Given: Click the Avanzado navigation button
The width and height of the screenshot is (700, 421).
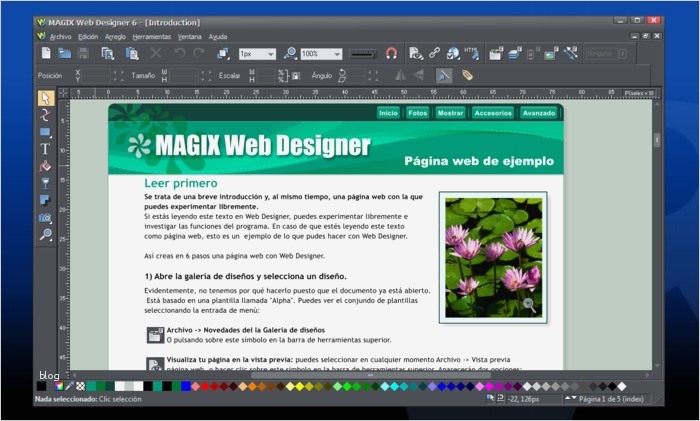Looking at the screenshot, I should pos(539,113).
